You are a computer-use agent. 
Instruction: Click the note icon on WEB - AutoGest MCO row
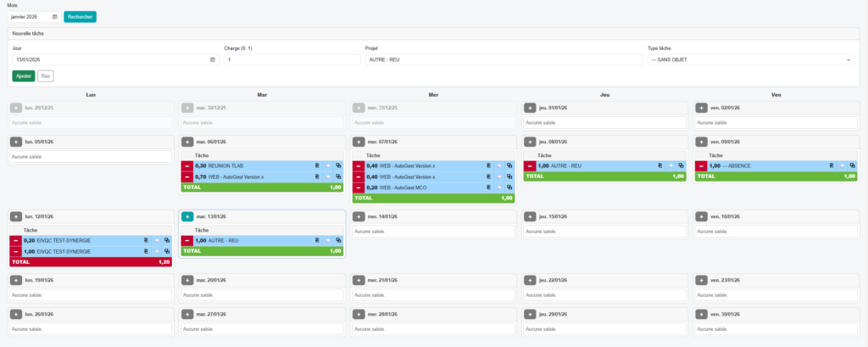coord(488,187)
